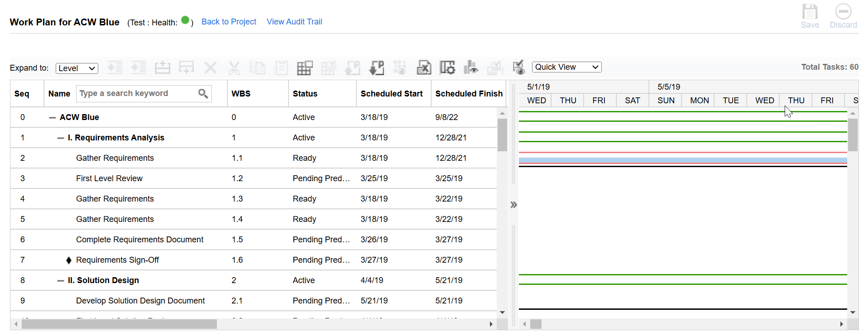The height and width of the screenshot is (332, 868).
Task: Click the grid table view toolbar icon
Action: pos(305,68)
